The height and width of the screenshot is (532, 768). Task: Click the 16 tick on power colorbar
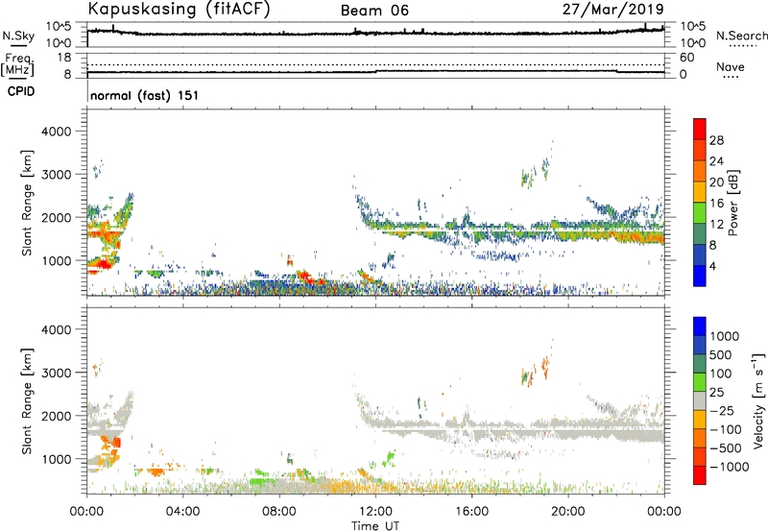(716, 204)
